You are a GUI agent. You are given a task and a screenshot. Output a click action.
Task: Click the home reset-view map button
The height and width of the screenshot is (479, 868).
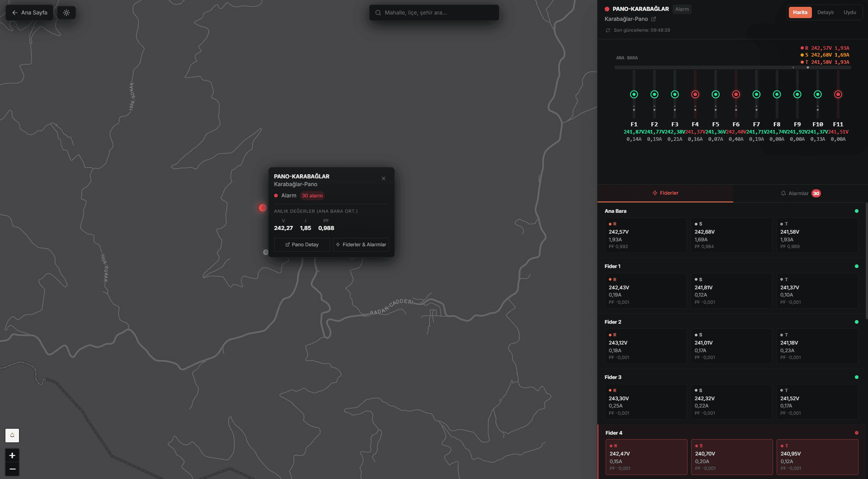click(12, 435)
